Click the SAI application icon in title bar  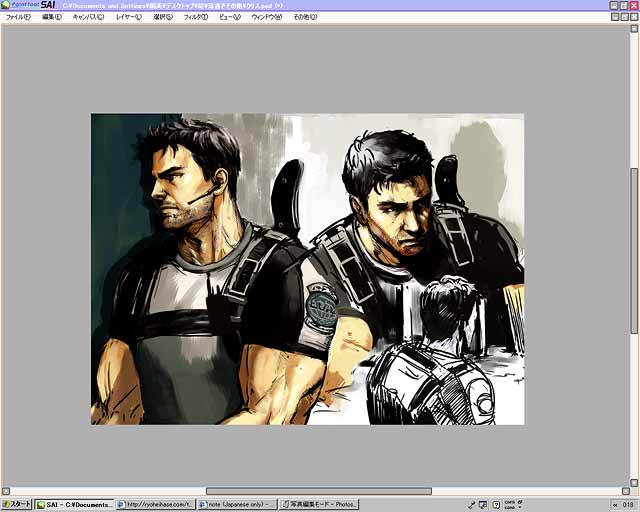point(5,5)
